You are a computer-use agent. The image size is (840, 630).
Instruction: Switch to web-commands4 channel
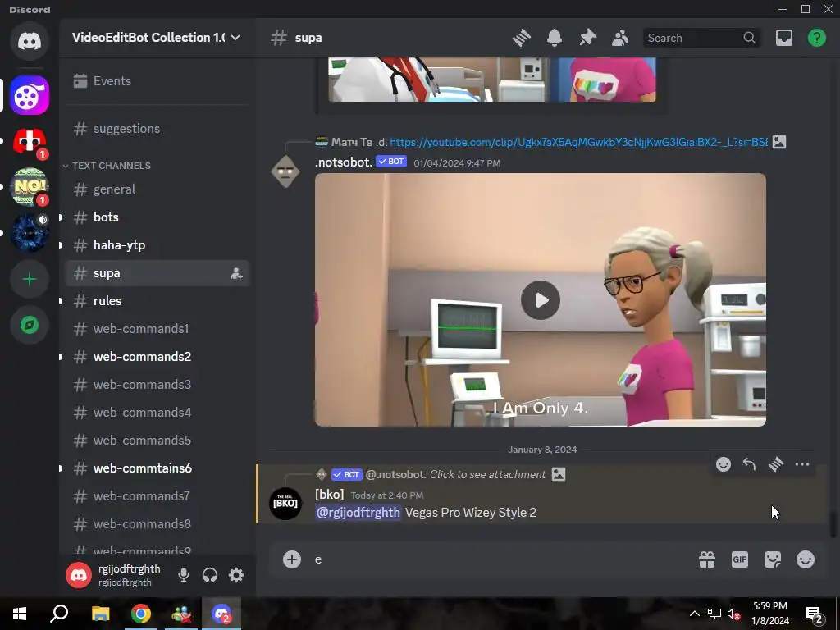(157, 412)
